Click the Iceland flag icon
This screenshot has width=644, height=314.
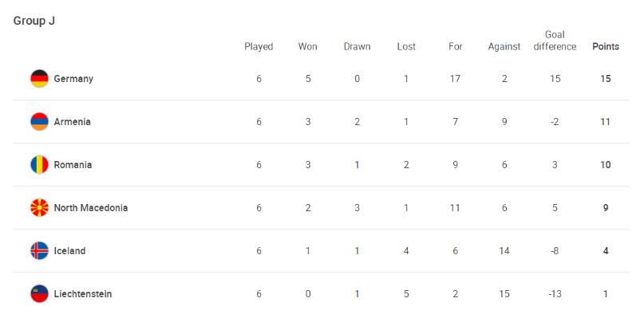[x=39, y=251]
